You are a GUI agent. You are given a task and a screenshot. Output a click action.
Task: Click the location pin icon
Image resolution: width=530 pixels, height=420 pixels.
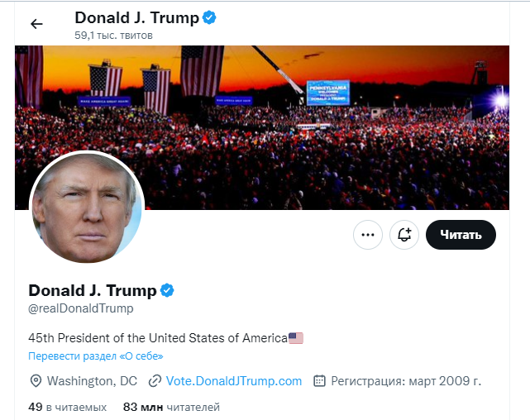36,381
